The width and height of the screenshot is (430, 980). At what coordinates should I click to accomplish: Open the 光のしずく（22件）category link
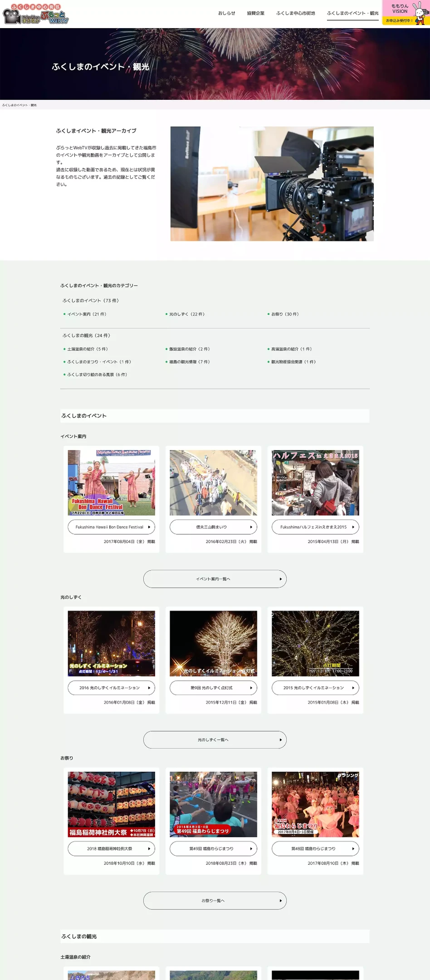tap(186, 314)
